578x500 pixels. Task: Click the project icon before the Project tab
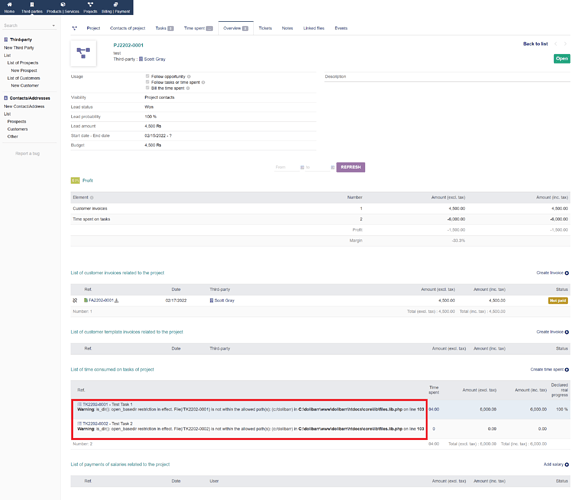[x=75, y=28]
